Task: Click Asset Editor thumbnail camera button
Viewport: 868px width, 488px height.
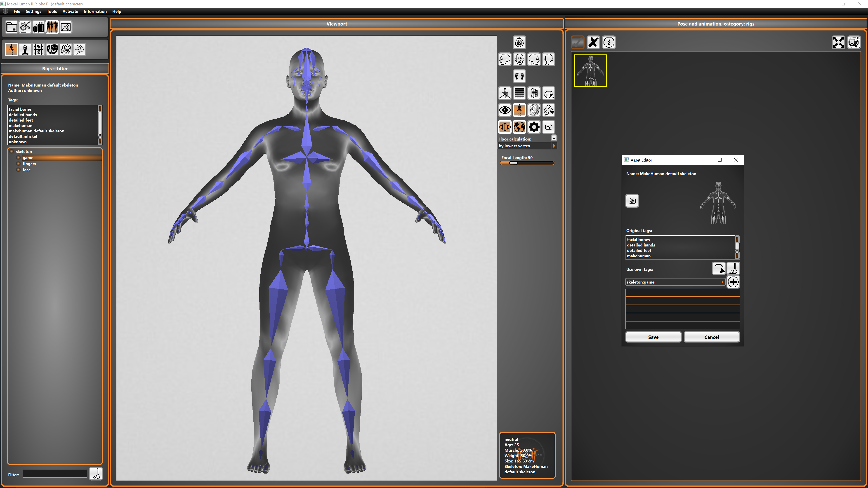Action: click(x=632, y=201)
